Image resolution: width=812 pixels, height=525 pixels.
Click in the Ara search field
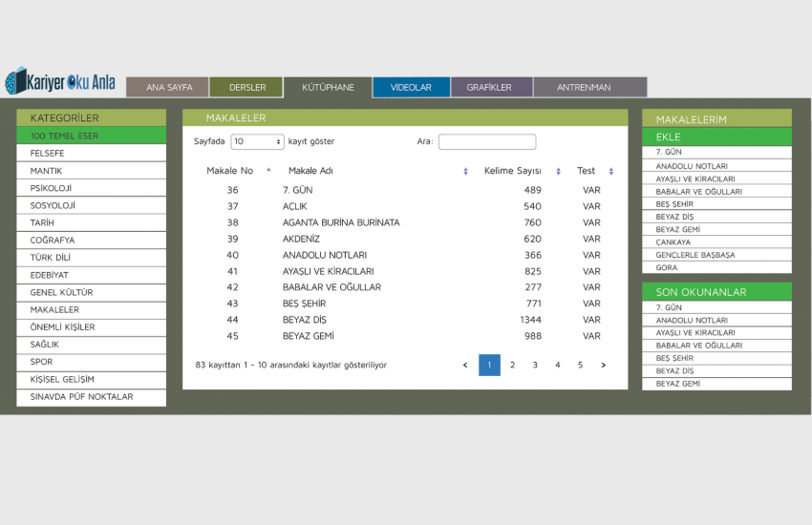click(487, 141)
